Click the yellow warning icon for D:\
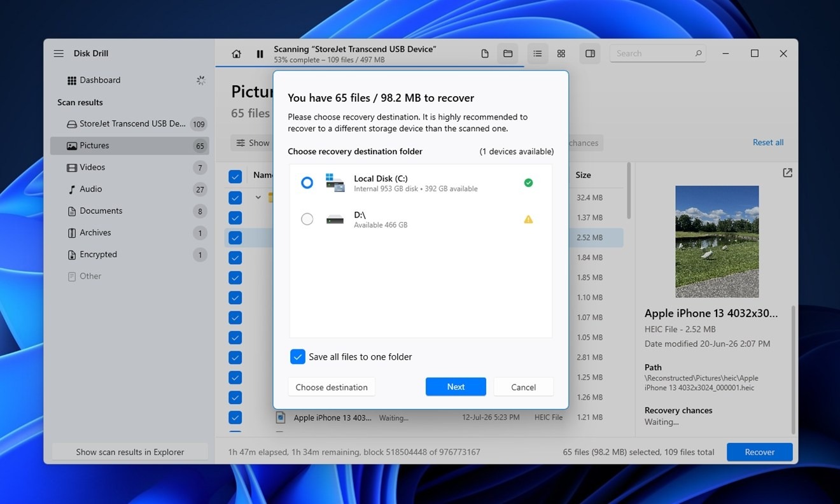The height and width of the screenshot is (504, 840). pyautogui.click(x=528, y=220)
